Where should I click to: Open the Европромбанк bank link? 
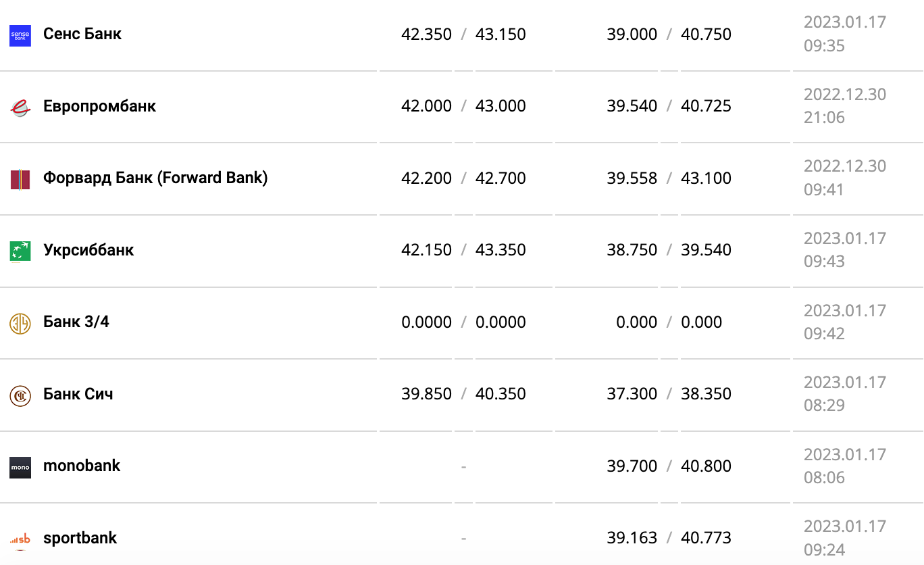(99, 106)
